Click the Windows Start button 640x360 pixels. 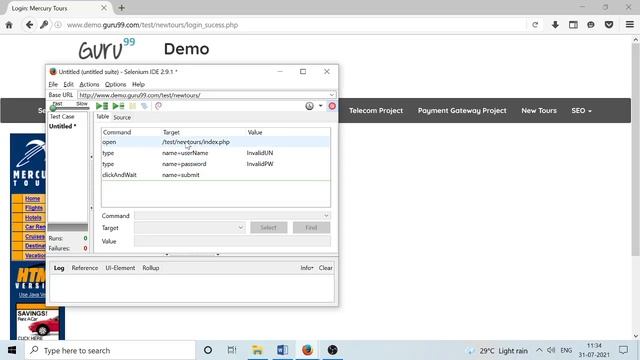(x=12, y=350)
